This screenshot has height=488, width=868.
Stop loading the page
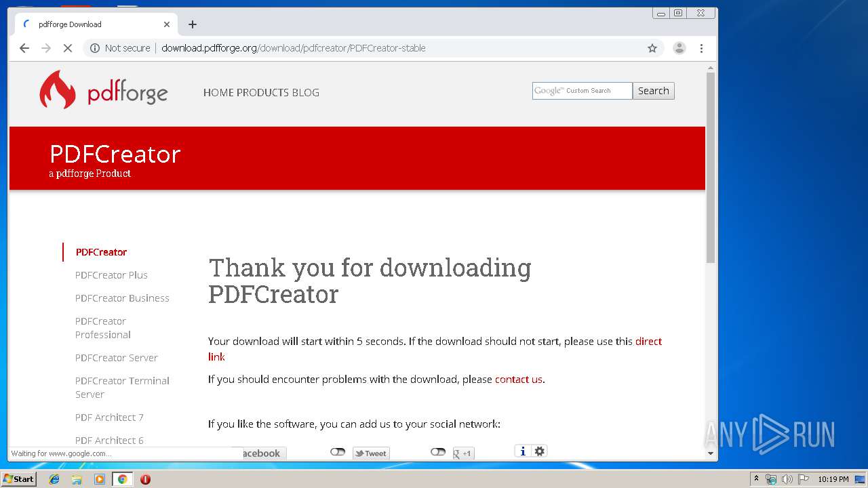[x=68, y=48]
